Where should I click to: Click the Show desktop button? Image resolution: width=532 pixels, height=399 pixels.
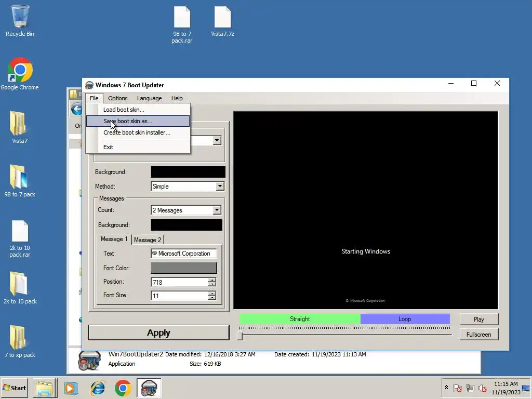(527, 388)
